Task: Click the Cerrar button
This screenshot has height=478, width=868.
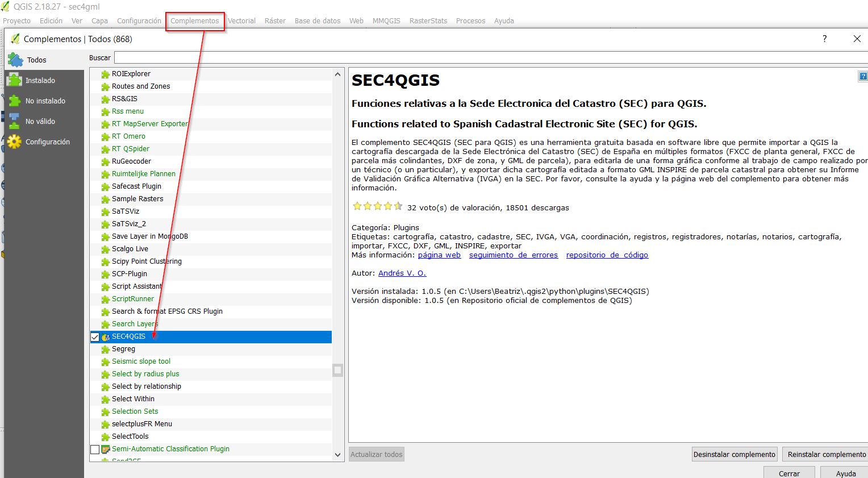Action: (789, 473)
